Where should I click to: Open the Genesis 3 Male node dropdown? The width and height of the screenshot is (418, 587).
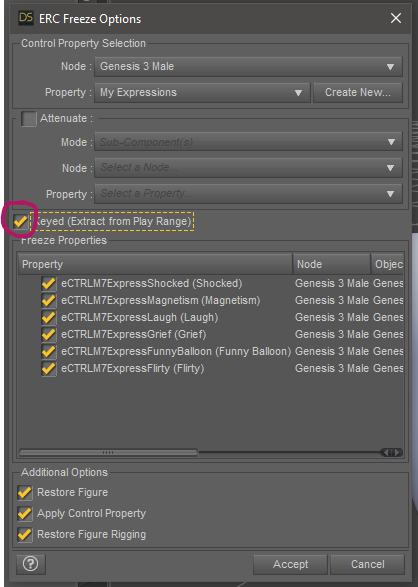tap(248, 67)
